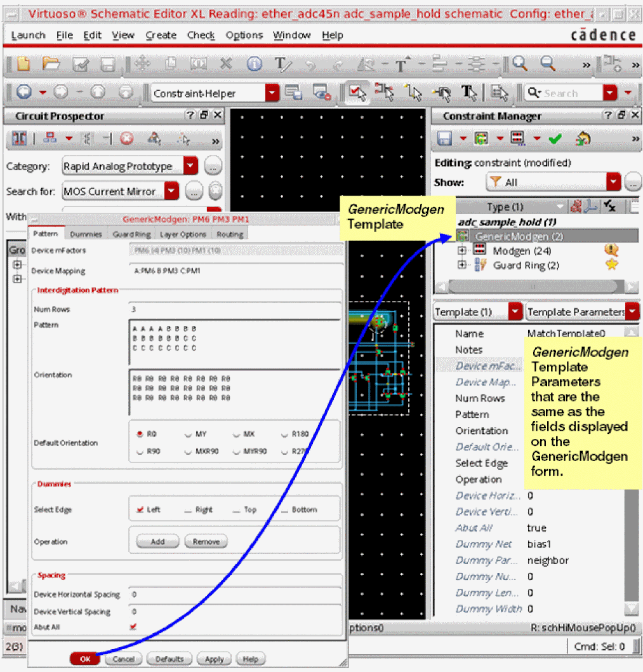Image resolution: width=643 pixels, height=672 pixels.
Task: Click the selection checkbox cursor icon
Action: pyautogui.click(x=357, y=92)
